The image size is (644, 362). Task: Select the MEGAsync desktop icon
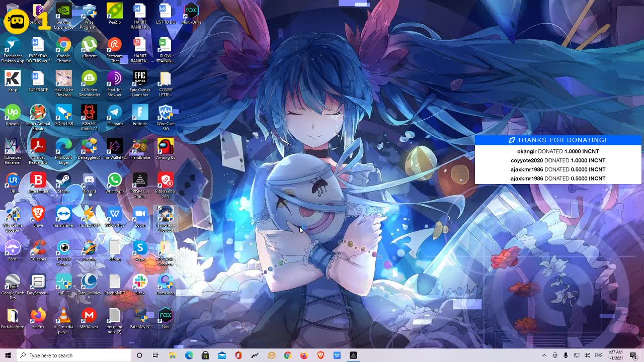click(x=89, y=318)
